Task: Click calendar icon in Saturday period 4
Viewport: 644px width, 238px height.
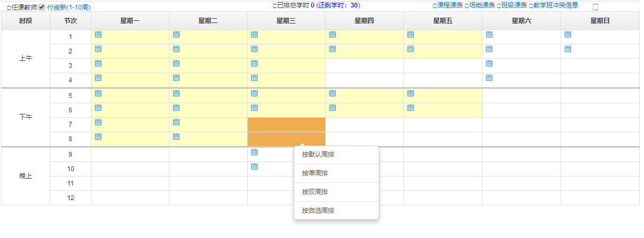Action: [x=489, y=78]
